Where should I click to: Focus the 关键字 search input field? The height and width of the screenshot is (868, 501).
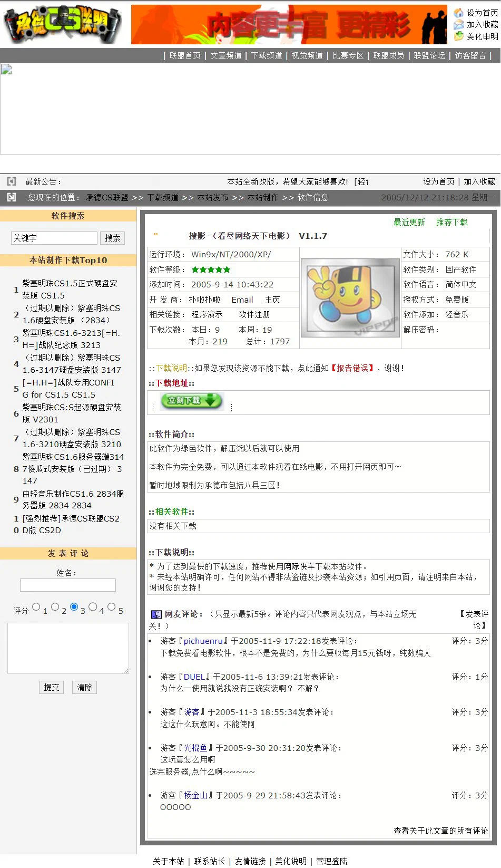[54, 238]
